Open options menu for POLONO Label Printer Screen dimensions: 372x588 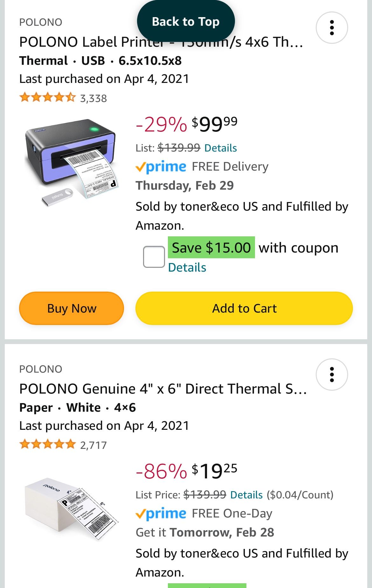point(332,28)
